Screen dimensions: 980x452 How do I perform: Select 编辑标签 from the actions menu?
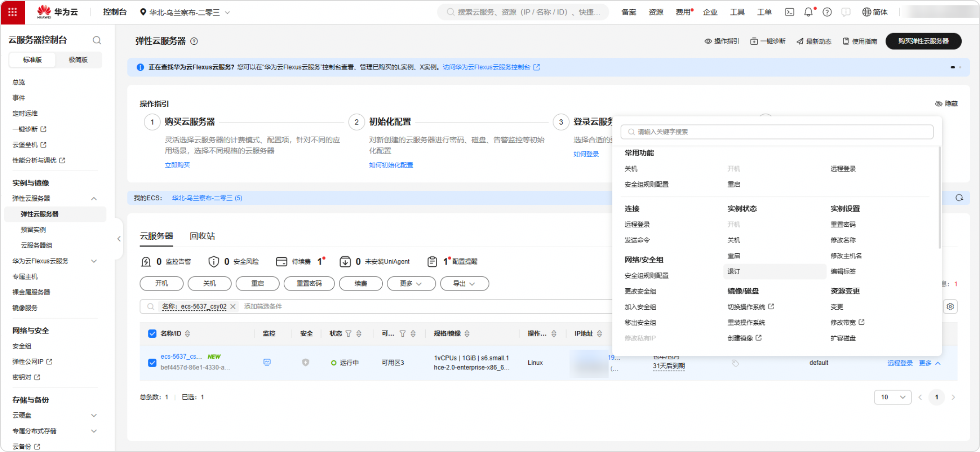(x=843, y=271)
